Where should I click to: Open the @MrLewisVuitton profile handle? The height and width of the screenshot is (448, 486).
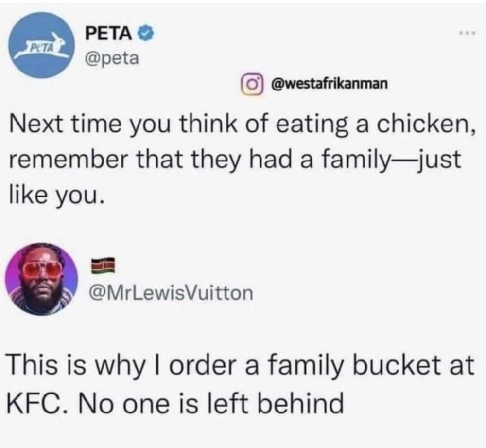pos(171,293)
